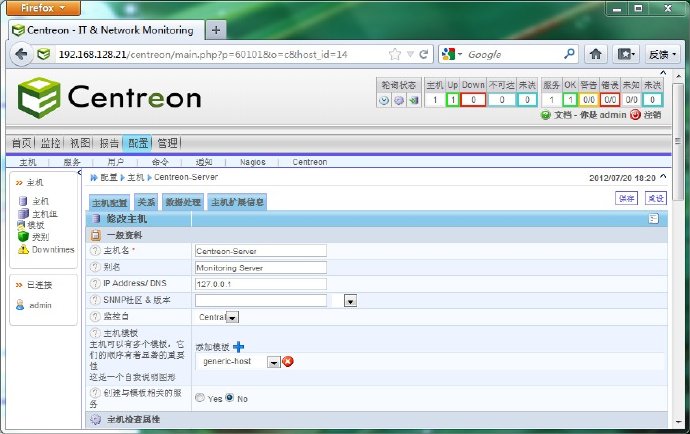Open 管理 main menu

click(x=168, y=143)
